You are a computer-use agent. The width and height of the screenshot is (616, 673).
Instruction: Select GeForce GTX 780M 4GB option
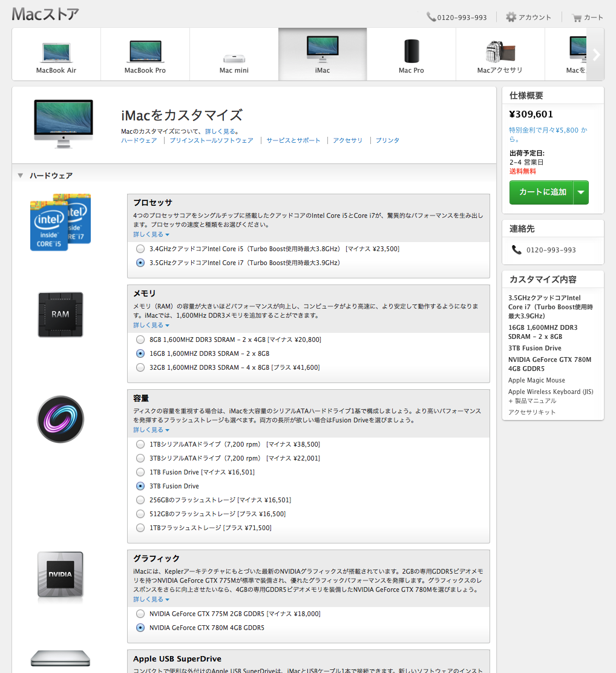tap(140, 628)
